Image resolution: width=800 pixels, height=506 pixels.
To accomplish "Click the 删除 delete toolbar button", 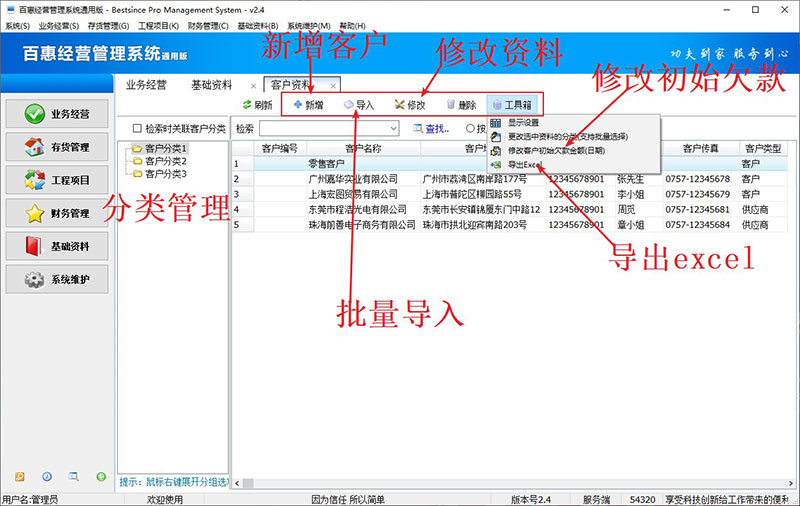I will click(461, 105).
